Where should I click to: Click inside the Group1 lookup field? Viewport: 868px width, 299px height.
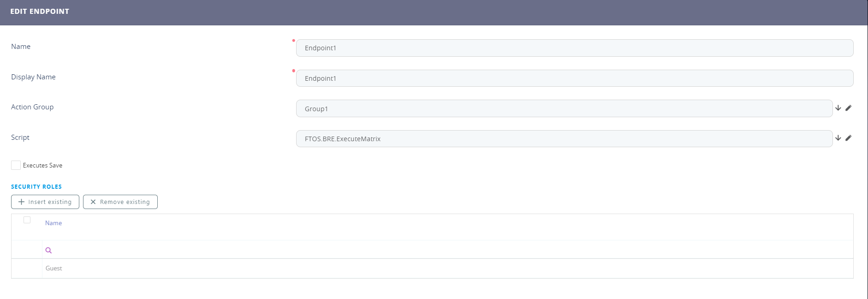pyautogui.click(x=564, y=109)
